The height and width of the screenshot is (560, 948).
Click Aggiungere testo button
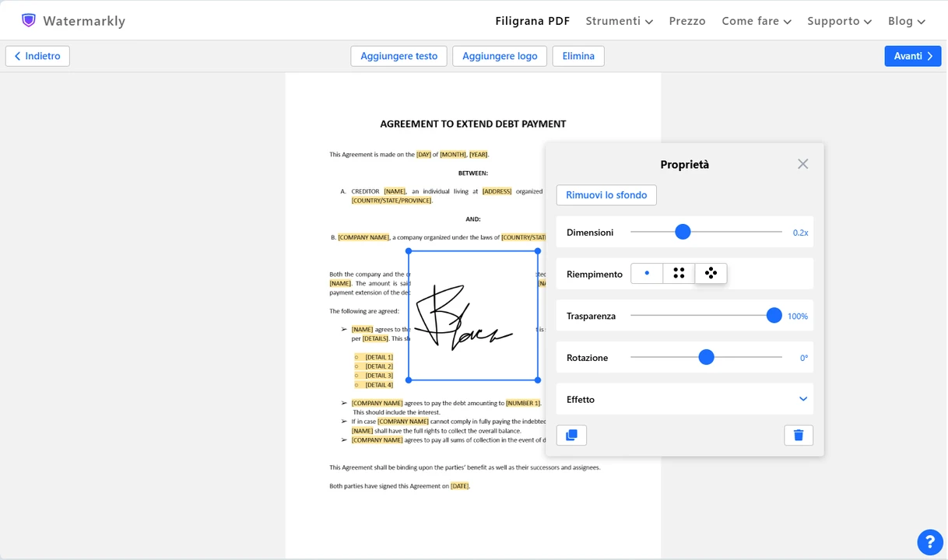(x=399, y=56)
